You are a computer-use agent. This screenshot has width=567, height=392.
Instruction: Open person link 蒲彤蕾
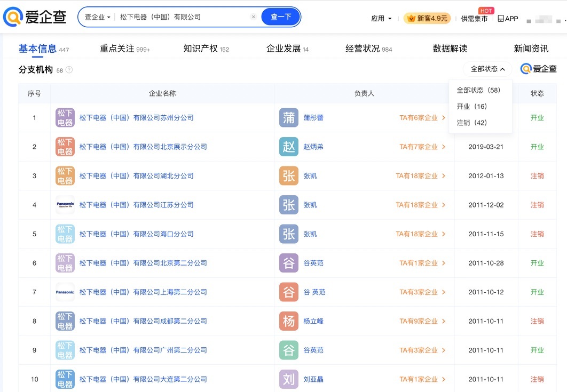point(313,118)
